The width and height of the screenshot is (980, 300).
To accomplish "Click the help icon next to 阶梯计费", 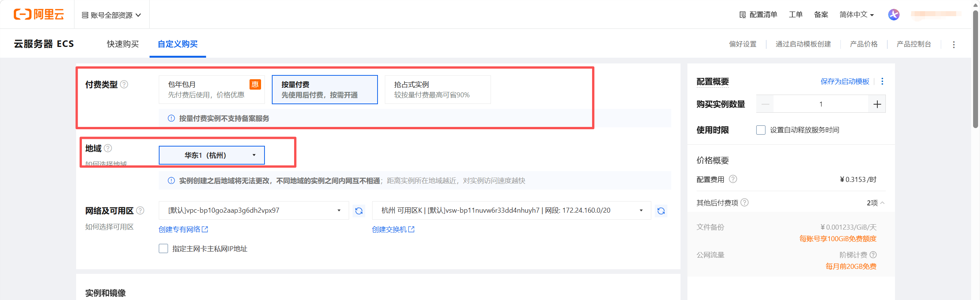I will pos(873,255).
